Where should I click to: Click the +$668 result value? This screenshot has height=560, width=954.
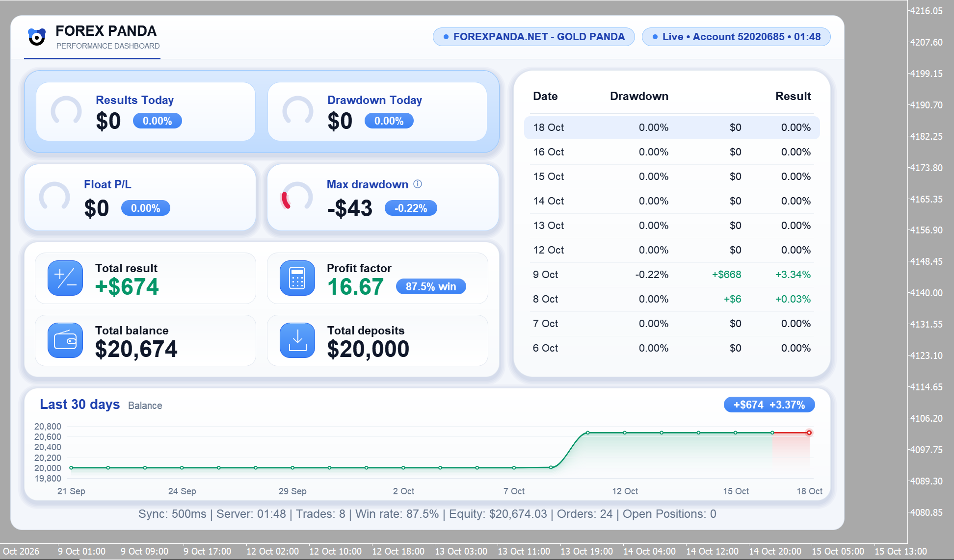[726, 275]
